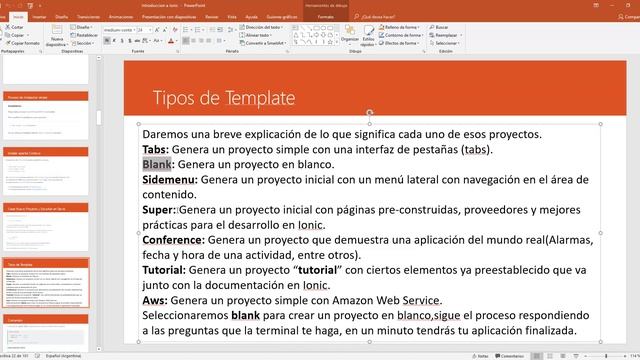Switch to the Vista tab

[x=232, y=17]
